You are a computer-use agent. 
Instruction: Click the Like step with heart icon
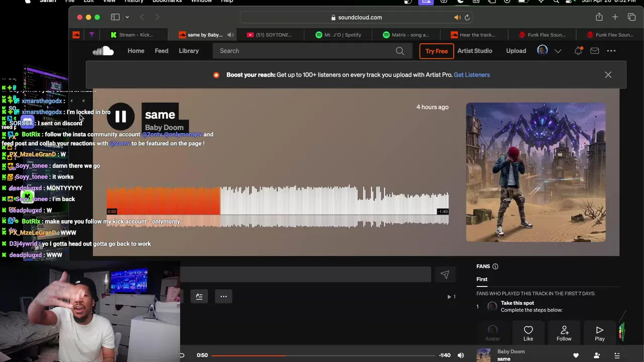coord(528,333)
